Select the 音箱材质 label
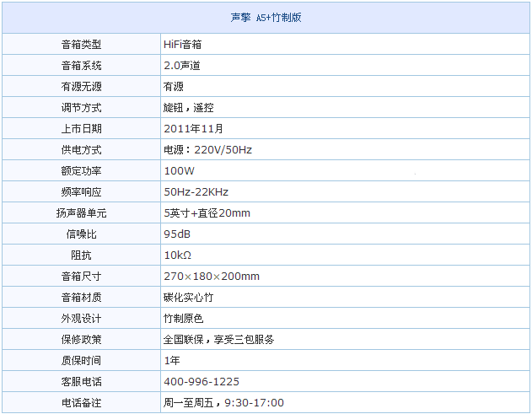This screenshot has width=532, height=414. pyautogui.click(x=82, y=297)
